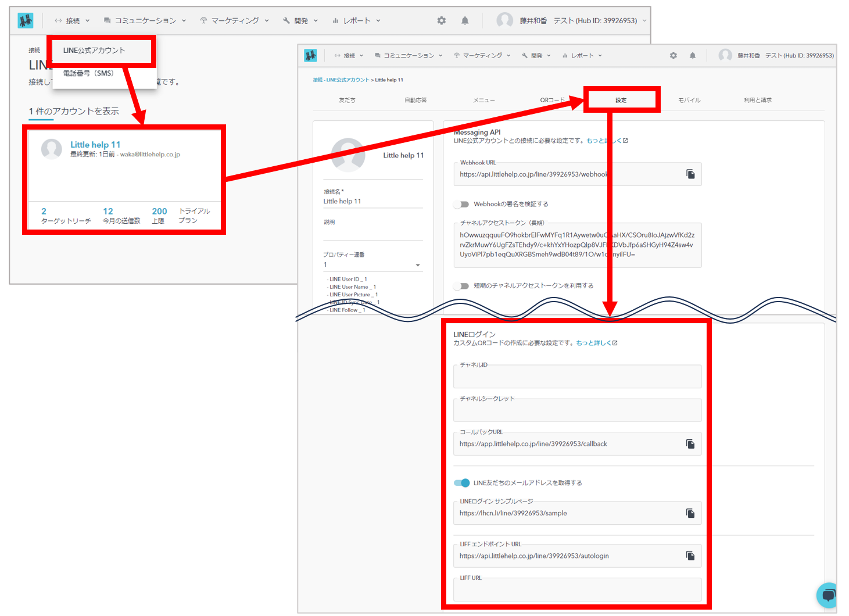The width and height of the screenshot is (849, 616).
Task: Click the gear icon in back window
Action: [442, 21]
